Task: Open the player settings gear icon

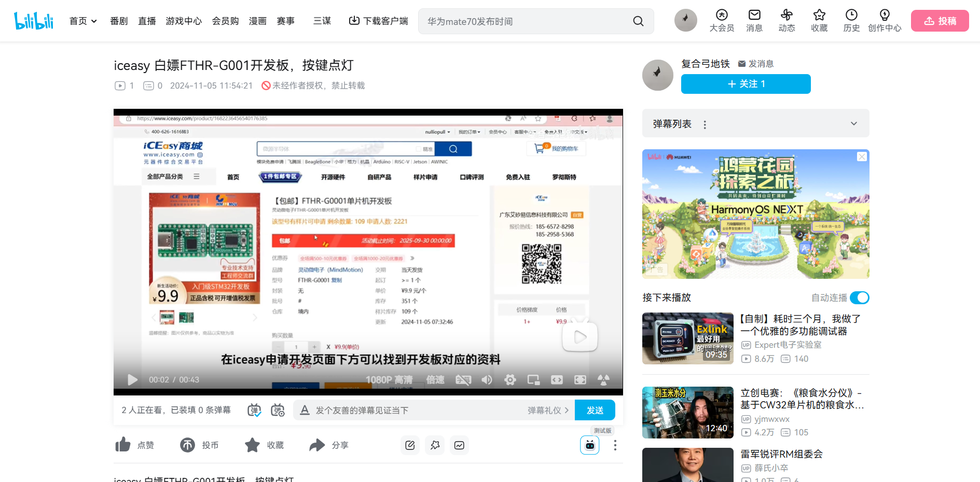Action: point(510,380)
